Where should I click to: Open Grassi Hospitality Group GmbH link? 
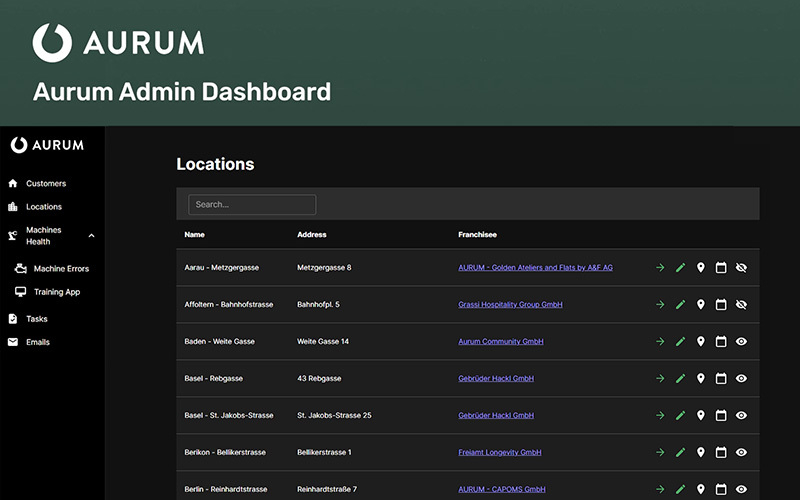pyautogui.click(x=510, y=305)
